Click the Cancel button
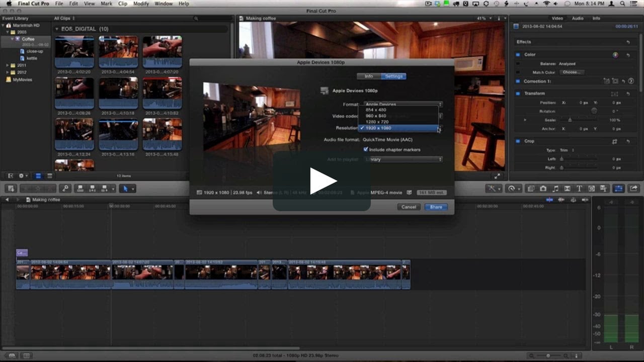 [409, 207]
